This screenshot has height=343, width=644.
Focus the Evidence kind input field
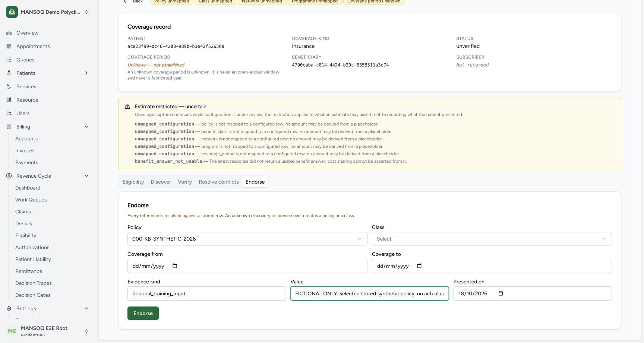pyautogui.click(x=206, y=293)
